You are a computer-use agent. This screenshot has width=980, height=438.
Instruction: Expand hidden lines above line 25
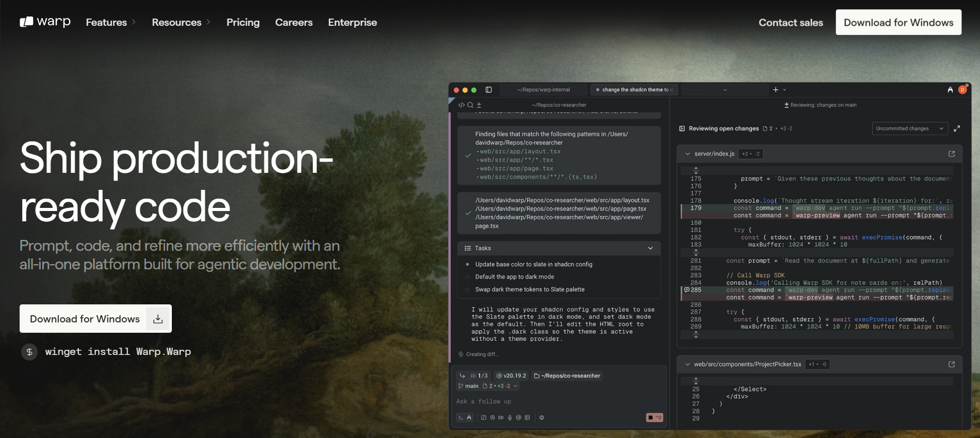tap(696, 381)
